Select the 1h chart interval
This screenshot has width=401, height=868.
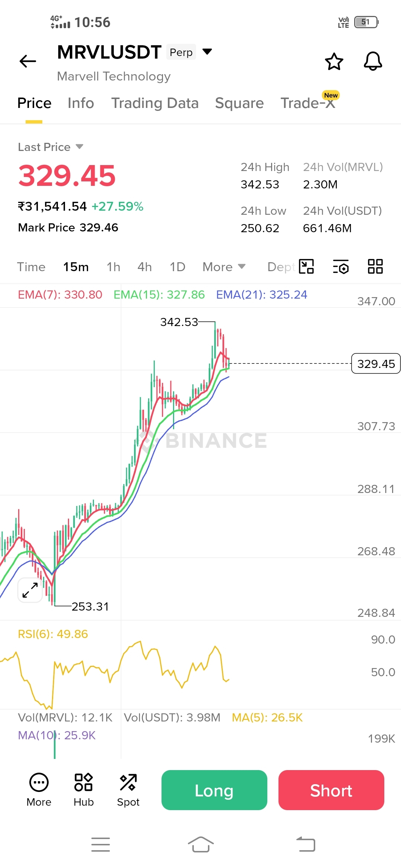click(x=113, y=267)
